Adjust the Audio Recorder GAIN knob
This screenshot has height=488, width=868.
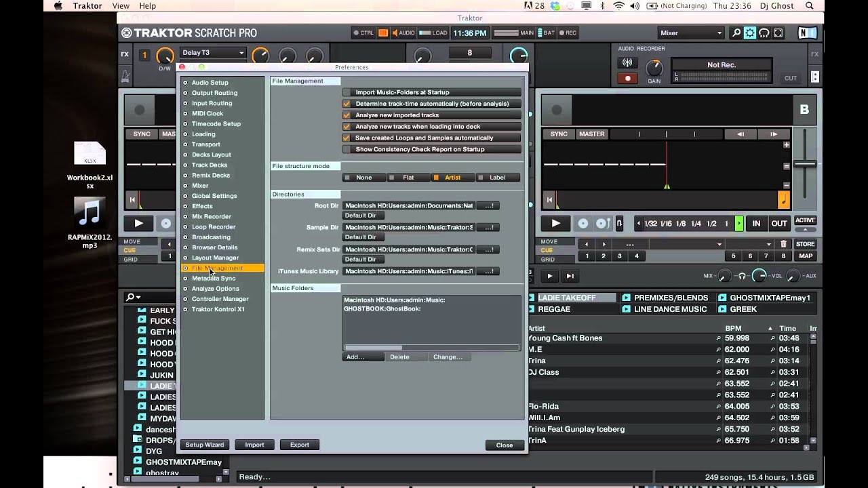click(x=654, y=67)
